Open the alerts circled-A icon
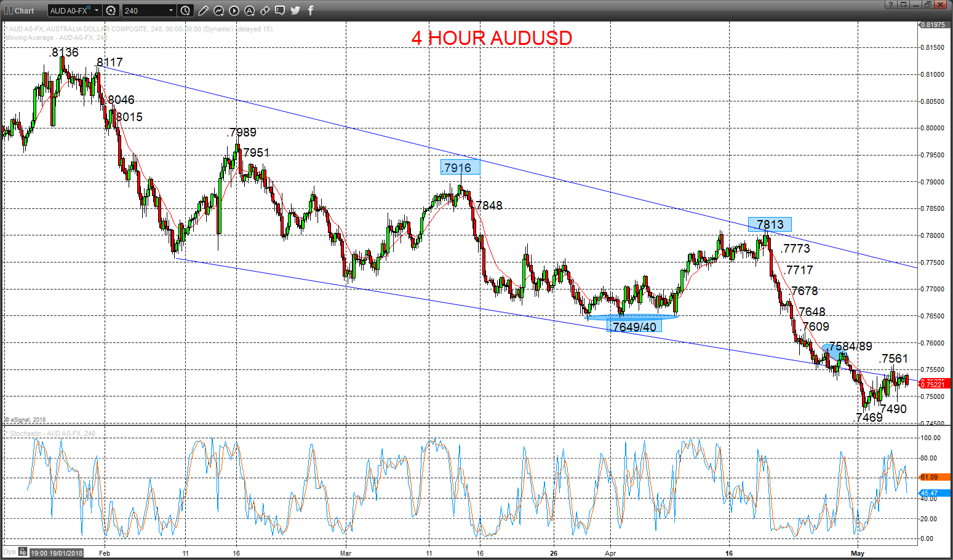 tap(249, 10)
